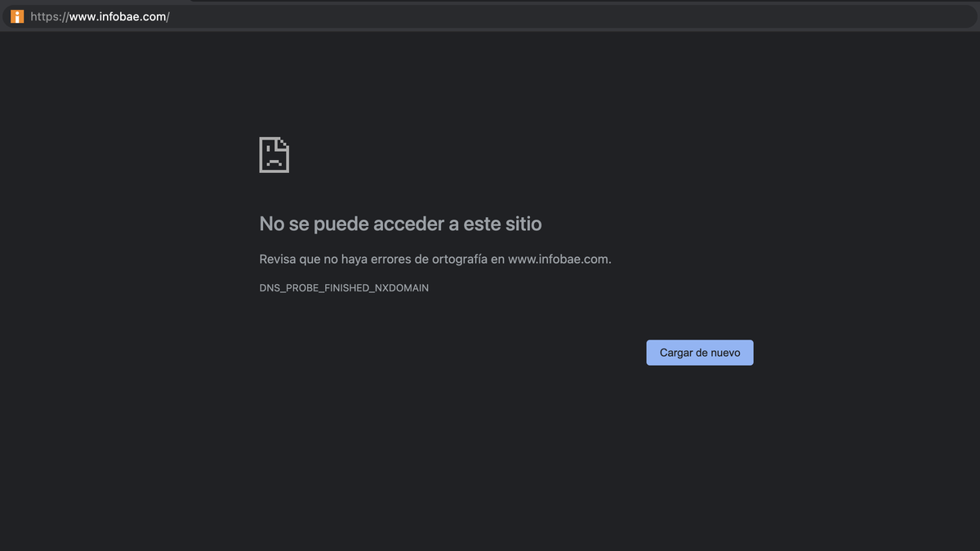Click the orange Infobae favicon in address bar
The image size is (980, 551).
click(x=17, y=16)
